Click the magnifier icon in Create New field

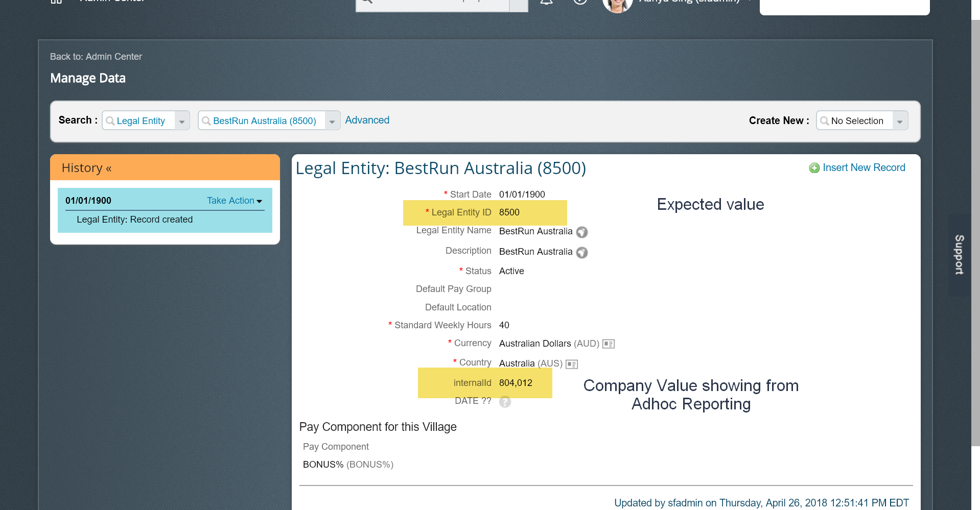(824, 121)
